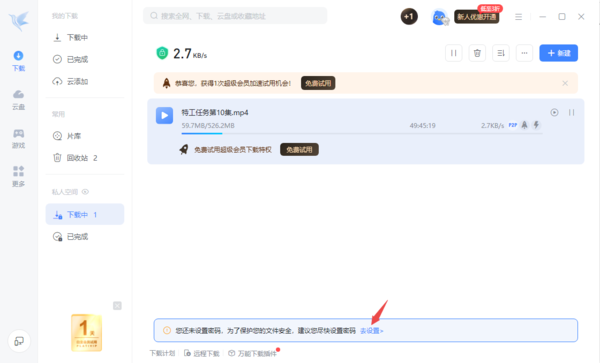Click the 去设置 password setup link
Screen dimensions: 600x363
pos(372,331)
